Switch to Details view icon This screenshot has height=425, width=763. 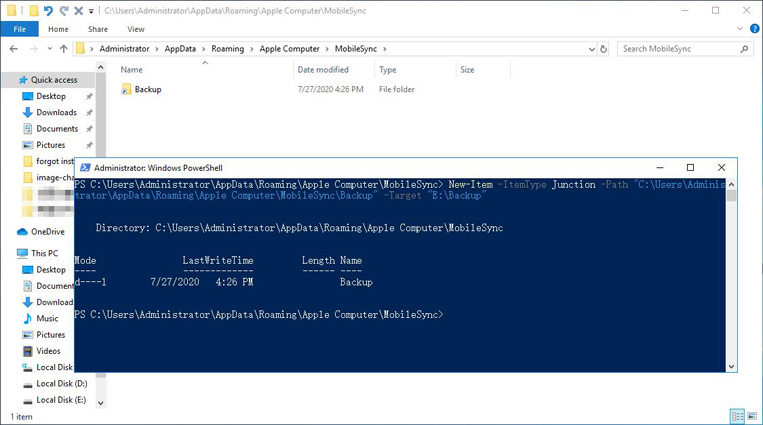(738, 416)
